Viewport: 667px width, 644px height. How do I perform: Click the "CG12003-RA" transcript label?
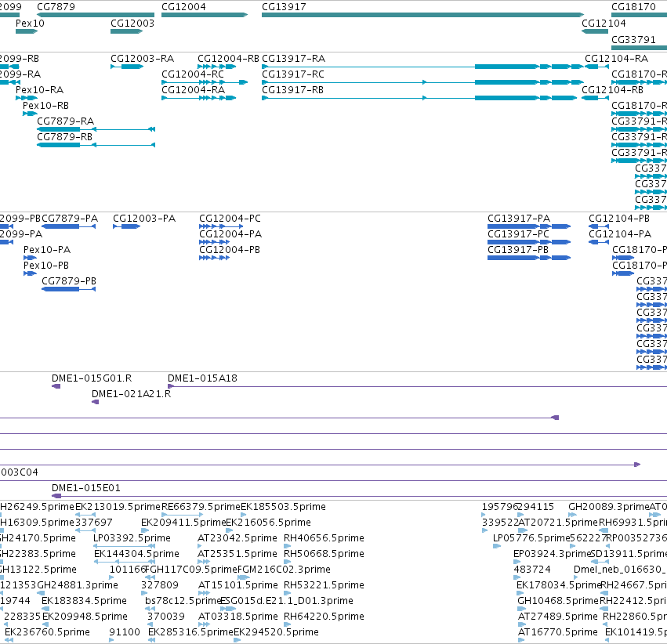(142, 58)
